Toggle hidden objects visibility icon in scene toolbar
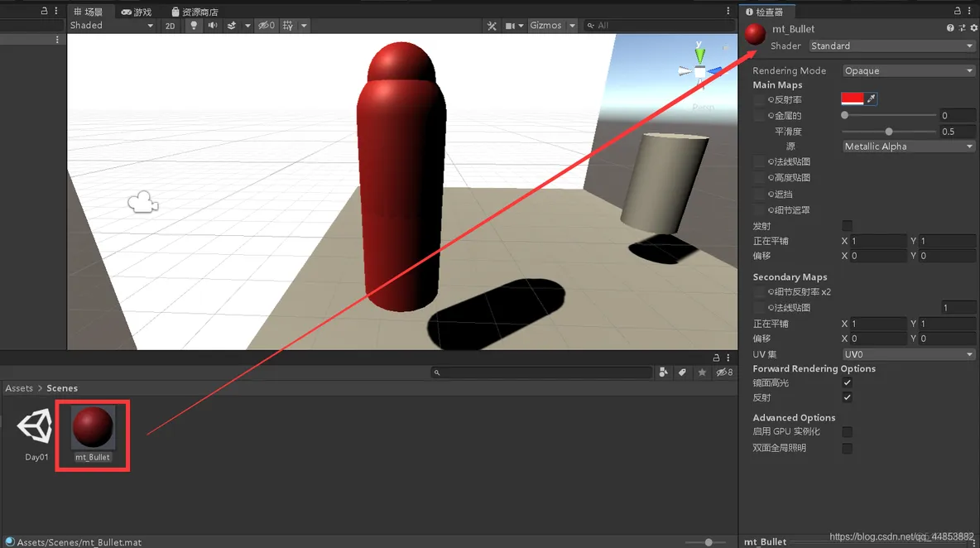Screen dimensions: 980x548 pos(267,26)
